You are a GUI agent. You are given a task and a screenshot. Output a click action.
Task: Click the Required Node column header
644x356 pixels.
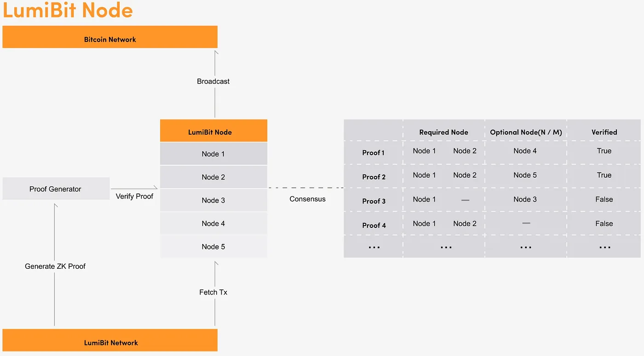pos(443,132)
